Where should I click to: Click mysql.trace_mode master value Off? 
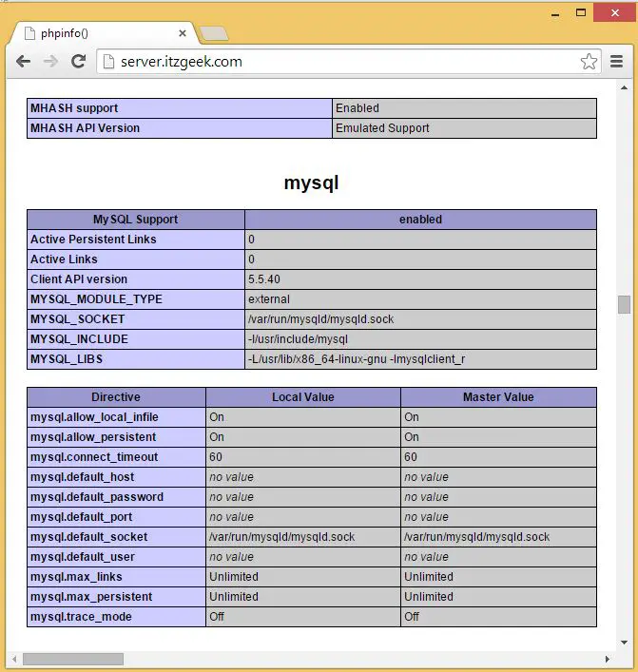pyautogui.click(x=412, y=617)
